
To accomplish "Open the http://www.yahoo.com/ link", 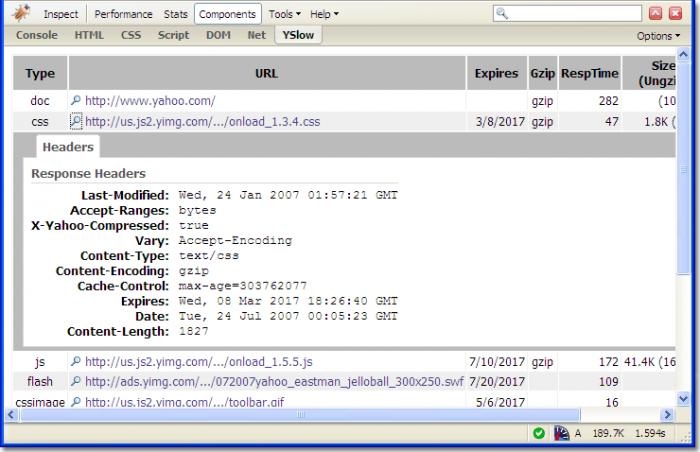I will click(x=150, y=101).
